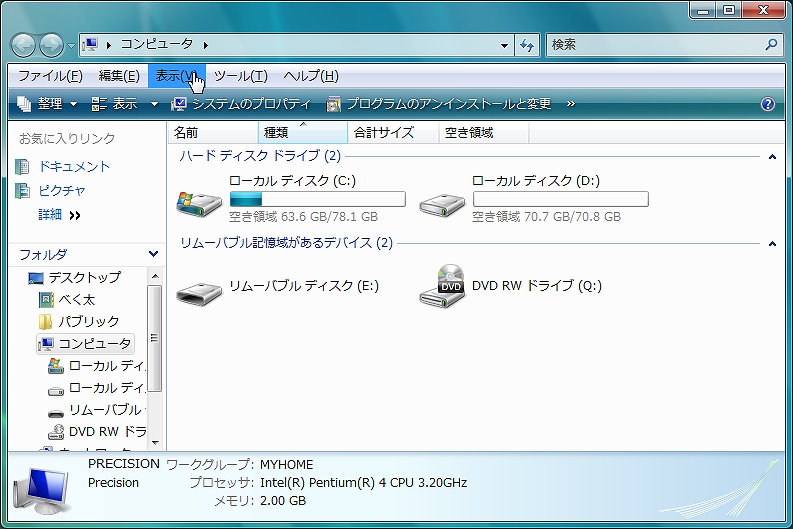Select the removable disk (E:) icon
Image resolution: width=793 pixels, height=529 pixels.
coord(199,288)
